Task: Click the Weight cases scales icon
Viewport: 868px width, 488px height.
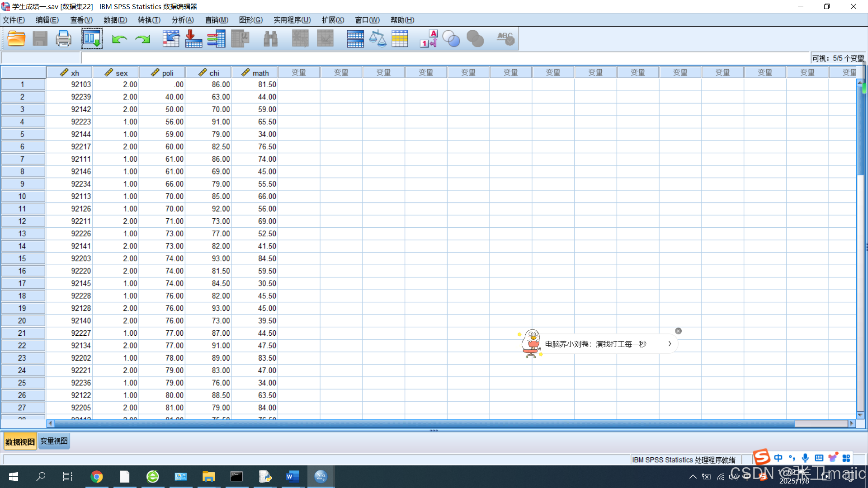Action: pos(377,39)
